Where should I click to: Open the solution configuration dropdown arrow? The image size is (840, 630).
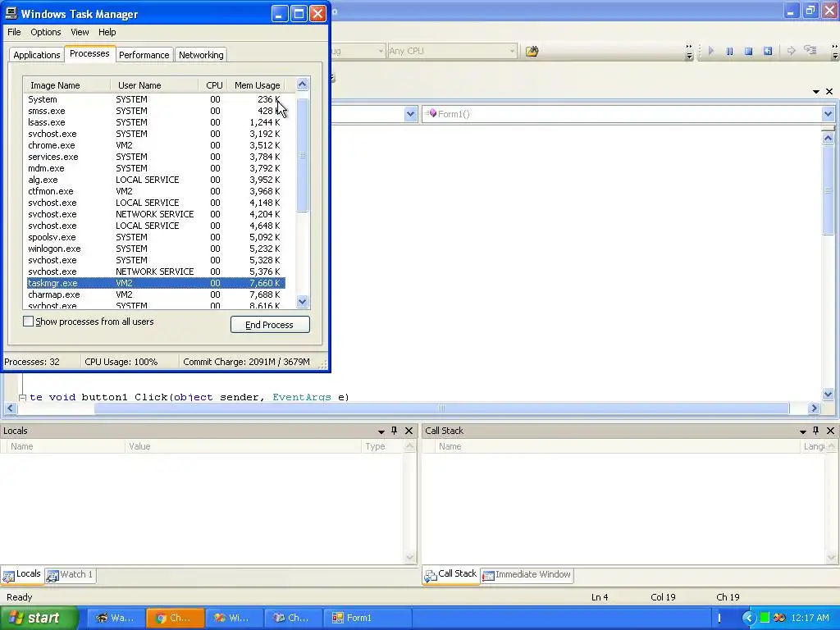pos(381,52)
